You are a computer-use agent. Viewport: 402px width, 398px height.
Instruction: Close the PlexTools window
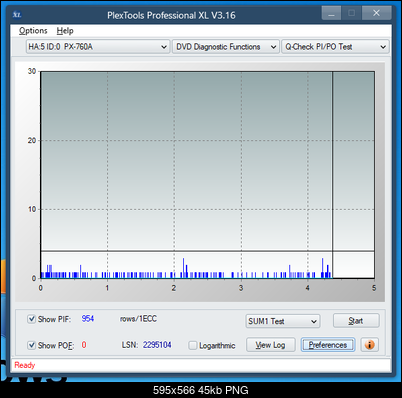point(376,13)
